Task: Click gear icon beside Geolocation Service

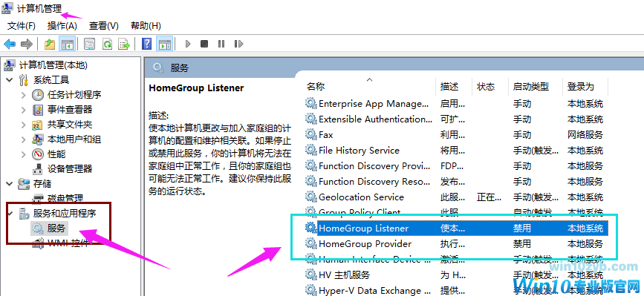Action: pos(311,197)
